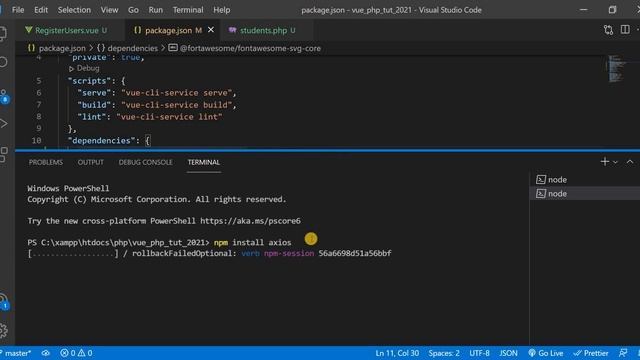Image resolution: width=640 pixels, height=360 pixels.
Task: Create a new terminal with plus icon
Action: (605, 162)
